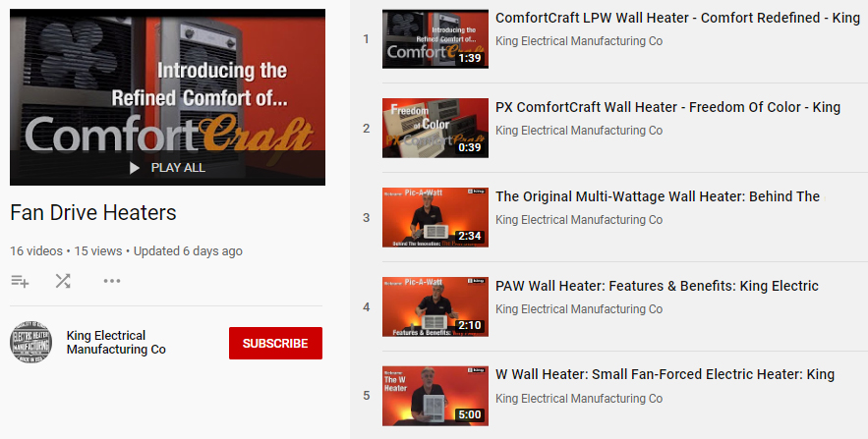Click the Fan Drive Heaters playlist title

coord(93,213)
